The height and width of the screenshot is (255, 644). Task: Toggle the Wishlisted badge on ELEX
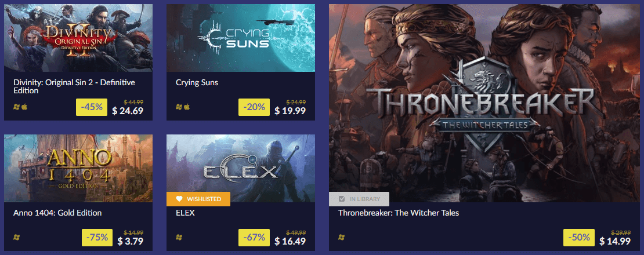tap(198, 199)
